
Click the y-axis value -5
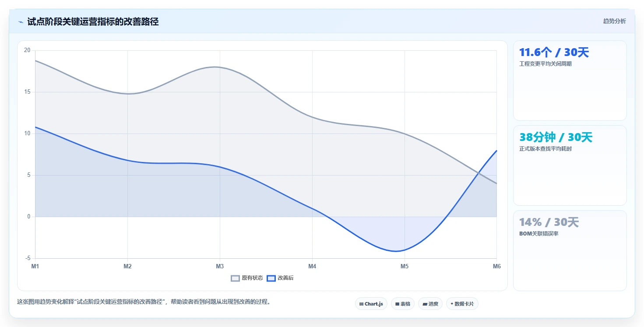[28, 258]
